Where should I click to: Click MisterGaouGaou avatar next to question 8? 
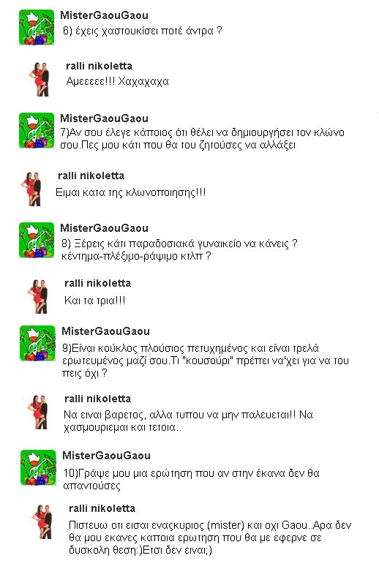coord(37,240)
